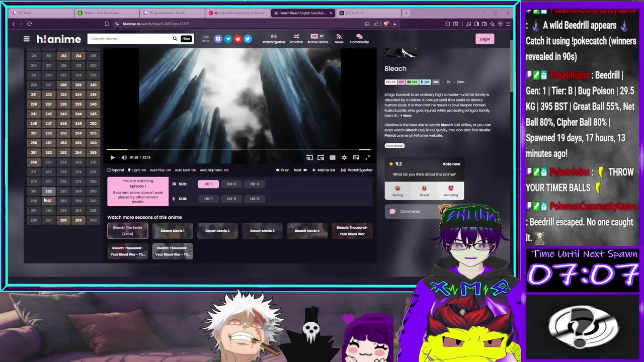Viewport: 644px width, 362px height.
Task: Skip the video forward 10 seconds
Action: click(320, 157)
